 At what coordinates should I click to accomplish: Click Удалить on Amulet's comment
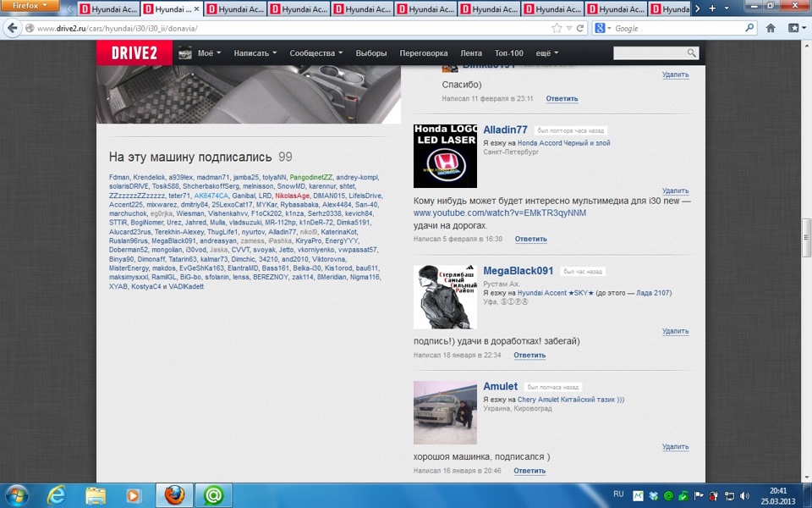pyautogui.click(x=675, y=446)
